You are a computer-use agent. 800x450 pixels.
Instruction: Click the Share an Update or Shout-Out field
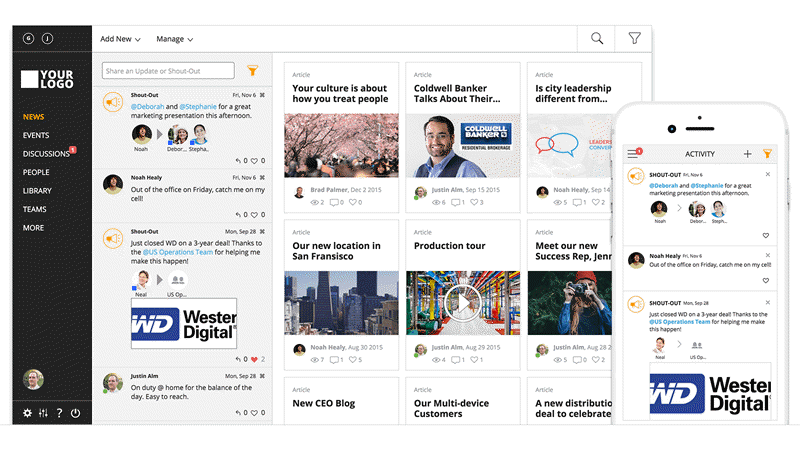(x=168, y=71)
